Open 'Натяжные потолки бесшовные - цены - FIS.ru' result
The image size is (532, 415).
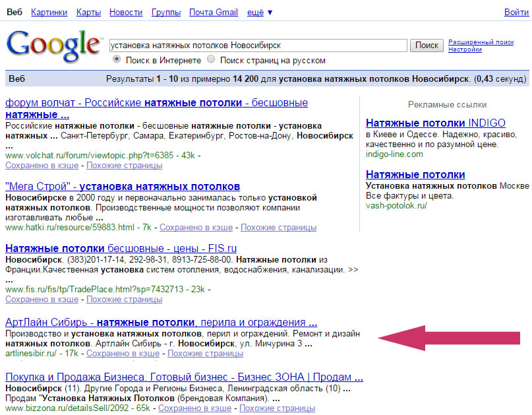click(121, 248)
